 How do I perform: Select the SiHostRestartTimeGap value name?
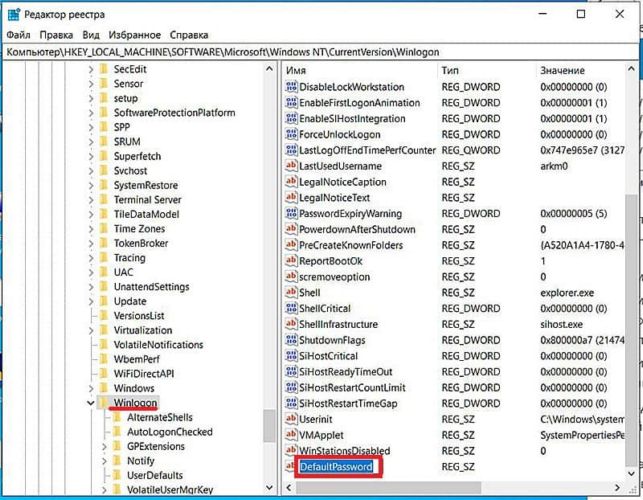coord(348,403)
